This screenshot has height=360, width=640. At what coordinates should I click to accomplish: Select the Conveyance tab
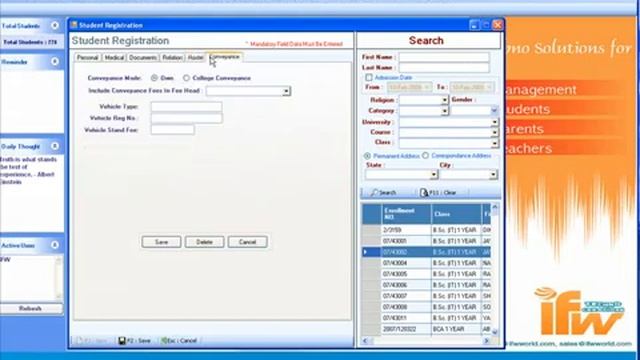[x=224, y=57]
